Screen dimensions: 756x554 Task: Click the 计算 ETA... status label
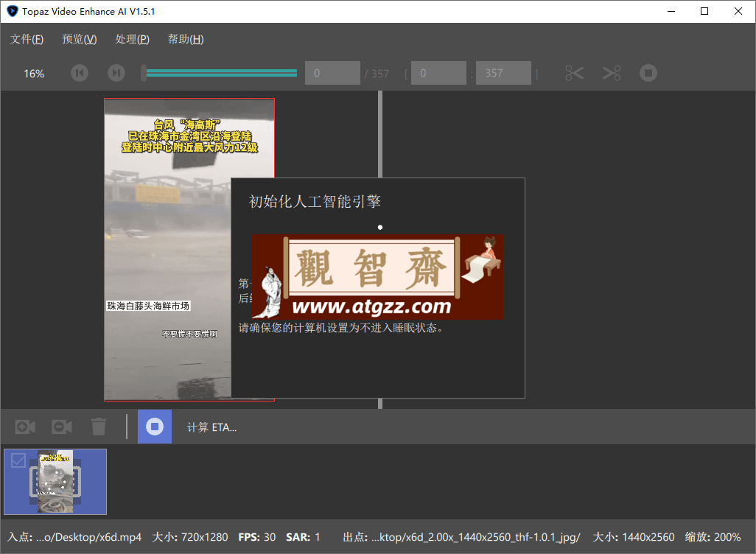click(211, 427)
